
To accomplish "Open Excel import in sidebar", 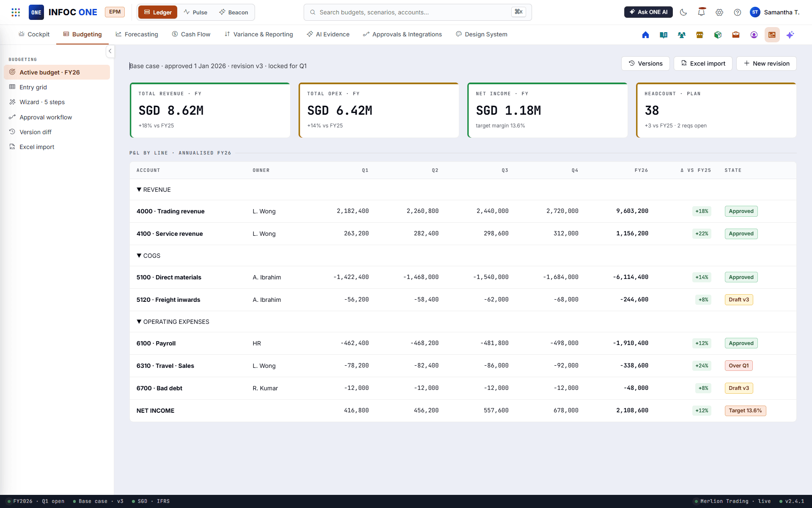I will 57,147.
